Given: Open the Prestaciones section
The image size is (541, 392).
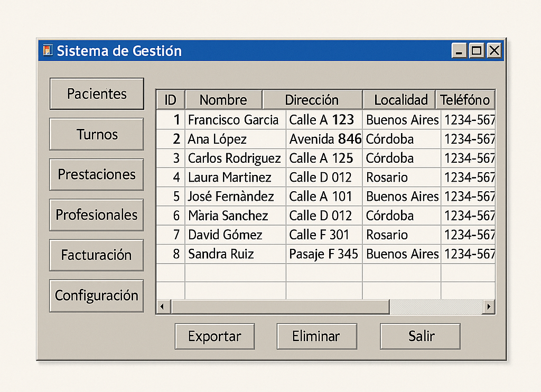Looking at the screenshot, I should (97, 175).
